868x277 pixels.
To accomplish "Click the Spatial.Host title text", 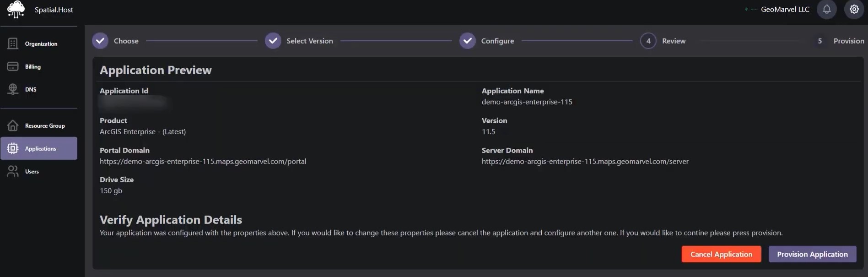I will (54, 10).
